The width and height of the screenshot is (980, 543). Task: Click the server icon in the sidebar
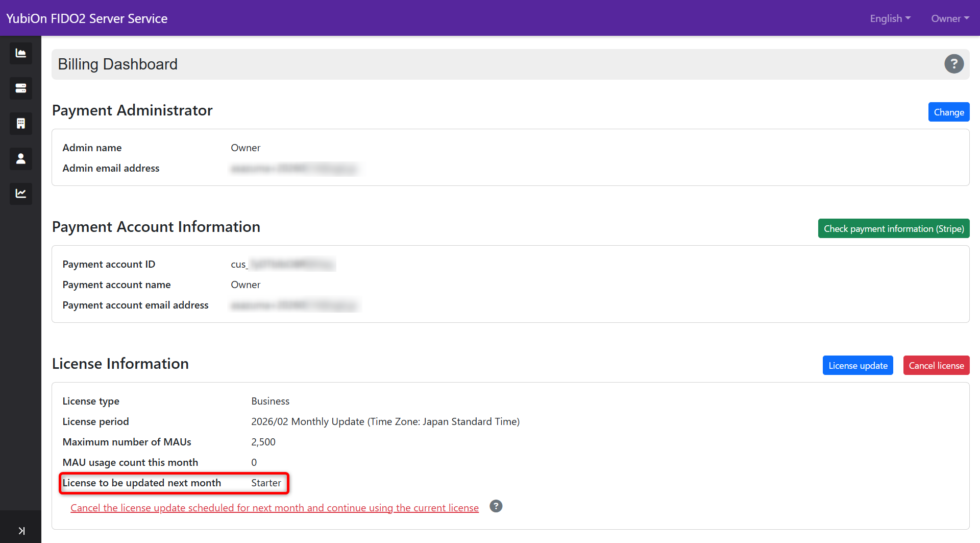(20, 88)
